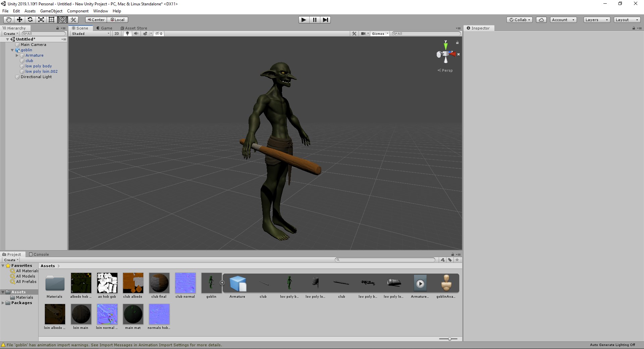
Task: Open Shaded draw mode dropdown
Action: point(91,34)
